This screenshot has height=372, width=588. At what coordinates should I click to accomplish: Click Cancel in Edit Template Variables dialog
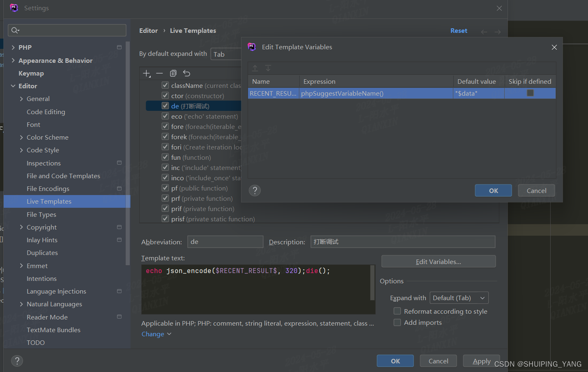[536, 191]
